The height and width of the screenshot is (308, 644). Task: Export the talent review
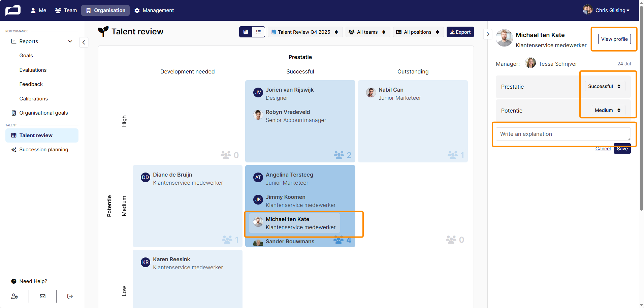coord(460,32)
